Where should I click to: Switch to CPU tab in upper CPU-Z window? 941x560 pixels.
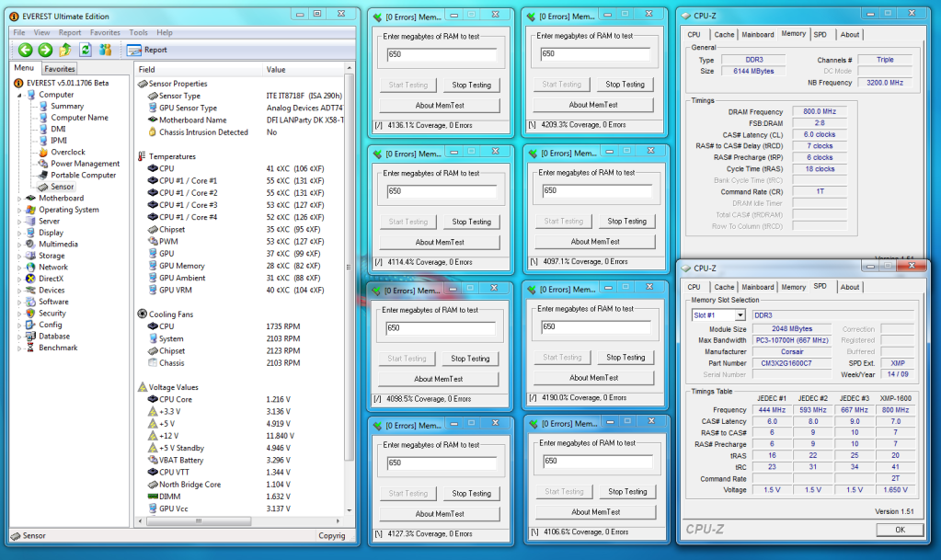click(x=694, y=35)
